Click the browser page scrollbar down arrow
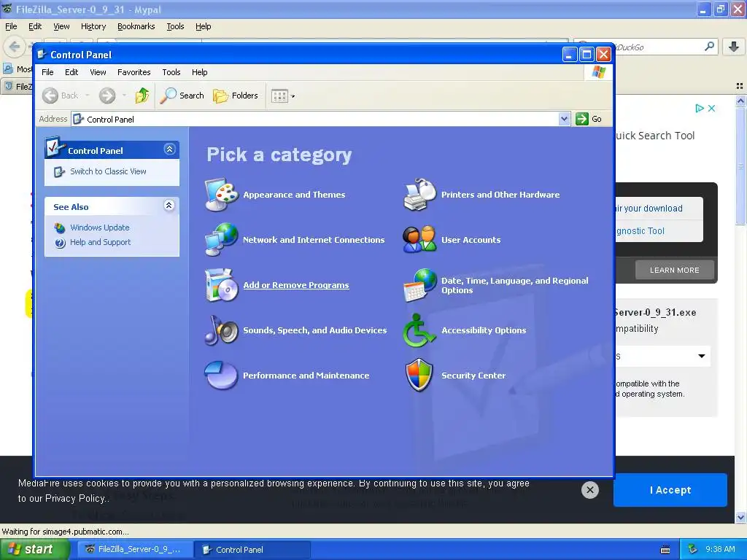Screen dimensions: 747x560 (x=740, y=517)
